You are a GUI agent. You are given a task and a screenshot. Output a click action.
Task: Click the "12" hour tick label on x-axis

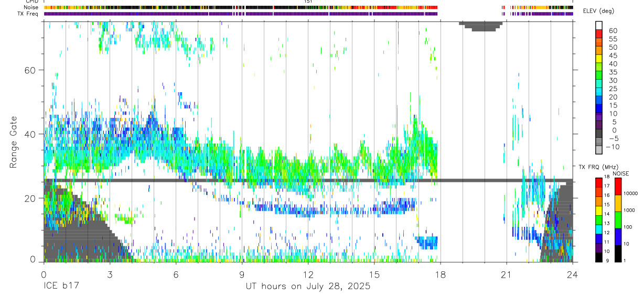(308, 274)
